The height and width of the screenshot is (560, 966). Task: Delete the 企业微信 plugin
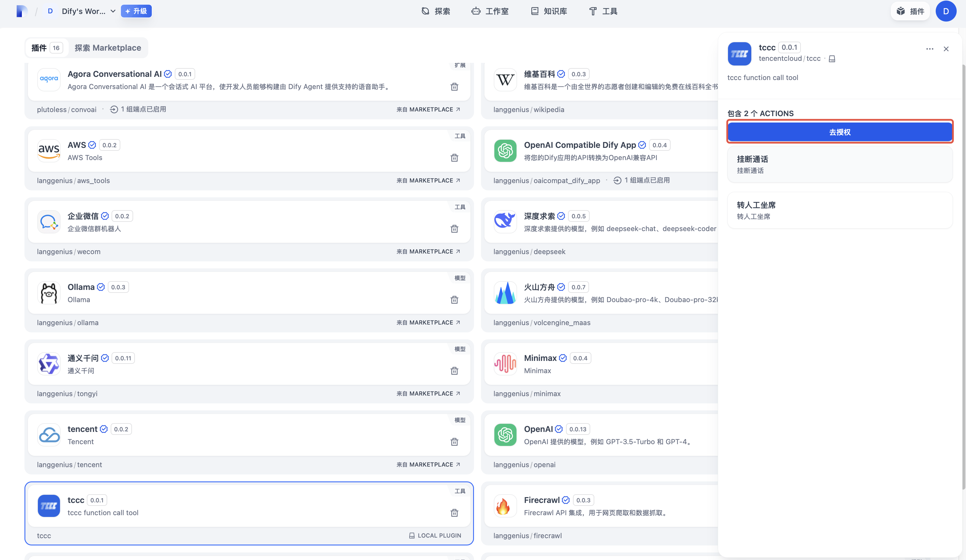pos(454,229)
